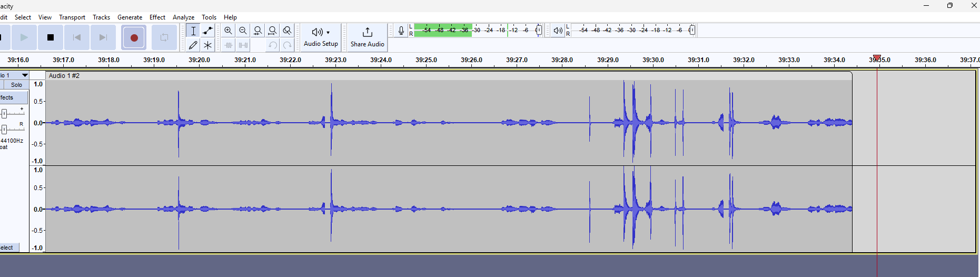The height and width of the screenshot is (277, 980).
Task: Select the Selection (I-beam) tool
Action: pyautogui.click(x=193, y=31)
